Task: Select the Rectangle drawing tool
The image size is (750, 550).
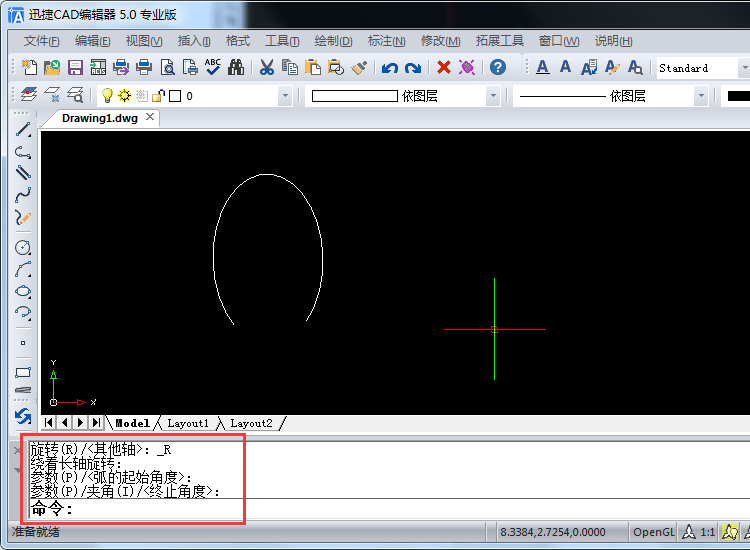Action: coord(23,372)
